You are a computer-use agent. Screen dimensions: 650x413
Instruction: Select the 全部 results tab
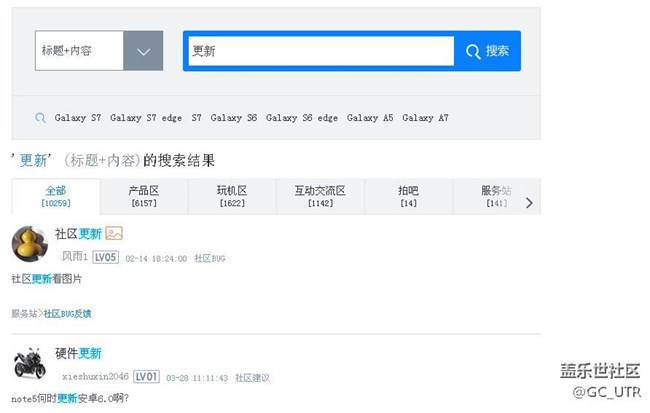pyautogui.click(x=55, y=196)
